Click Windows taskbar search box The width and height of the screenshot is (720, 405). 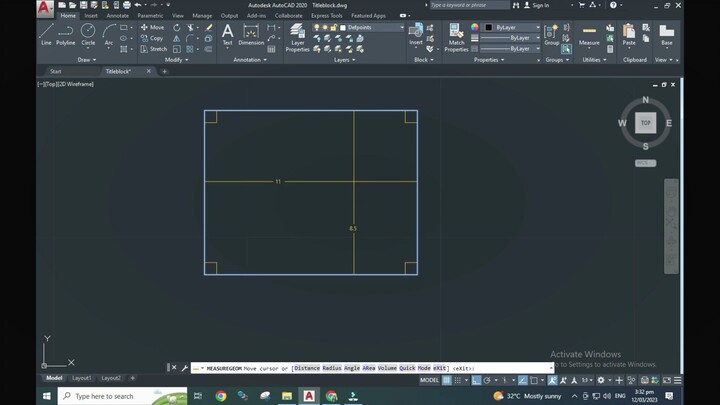(x=123, y=396)
